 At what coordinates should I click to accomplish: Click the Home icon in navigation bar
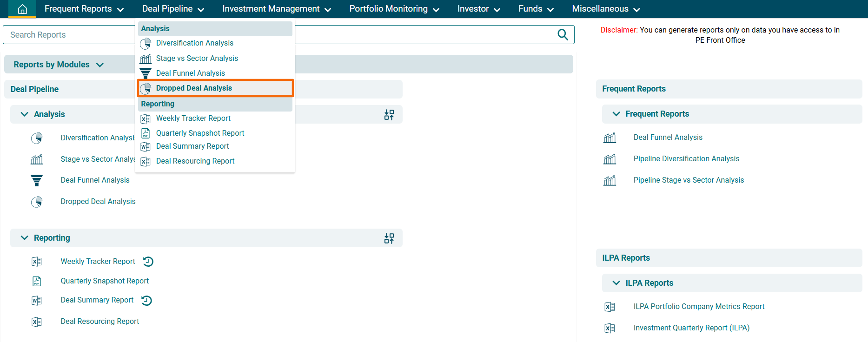coord(22,9)
